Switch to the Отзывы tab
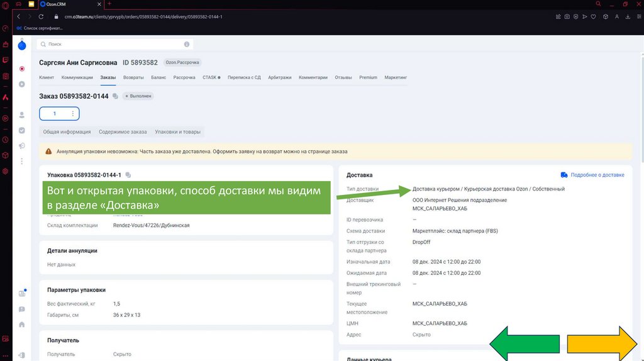The width and height of the screenshot is (644, 361). coord(343,77)
